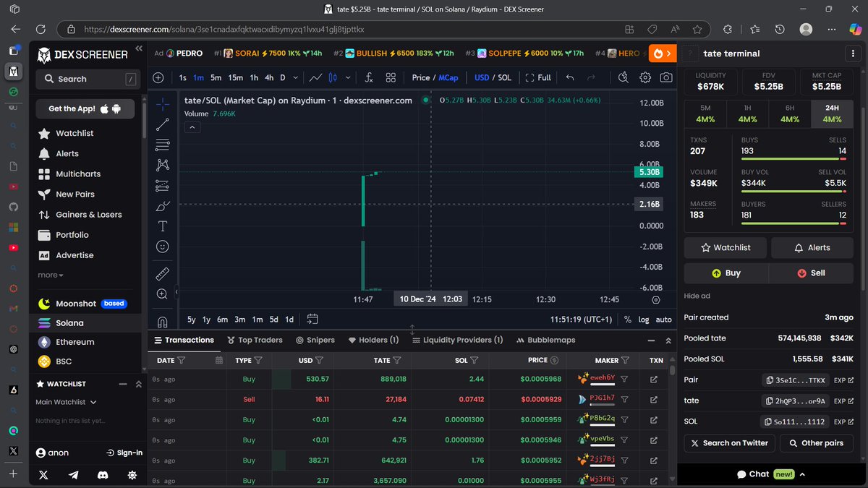This screenshot has height=488, width=868.
Task: Select the ruler measure tool
Action: (163, 273)
